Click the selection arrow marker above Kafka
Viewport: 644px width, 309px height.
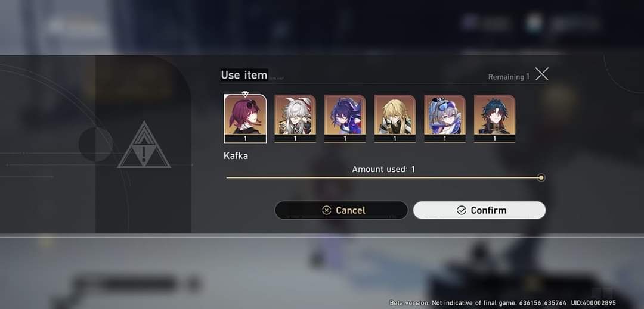pyautogui.click(x=245, y=94)
